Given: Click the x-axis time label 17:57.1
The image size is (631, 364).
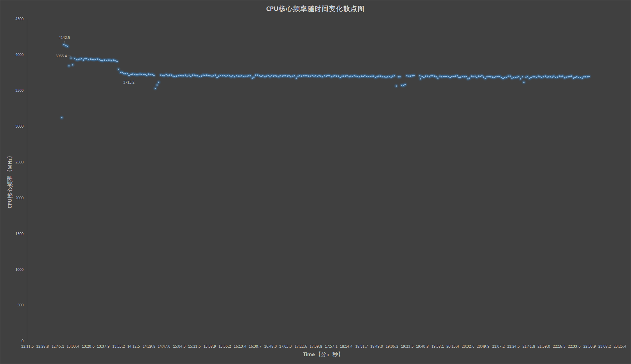Looking at the screenshot, I should (x=331, y=346).
